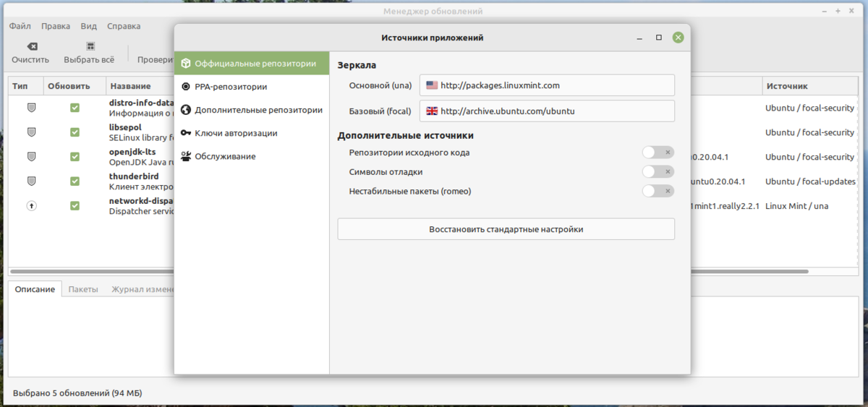This screenshot has height=407, width=868.
Task: Click the openjdk-lts package name
Action: point(132,152)
